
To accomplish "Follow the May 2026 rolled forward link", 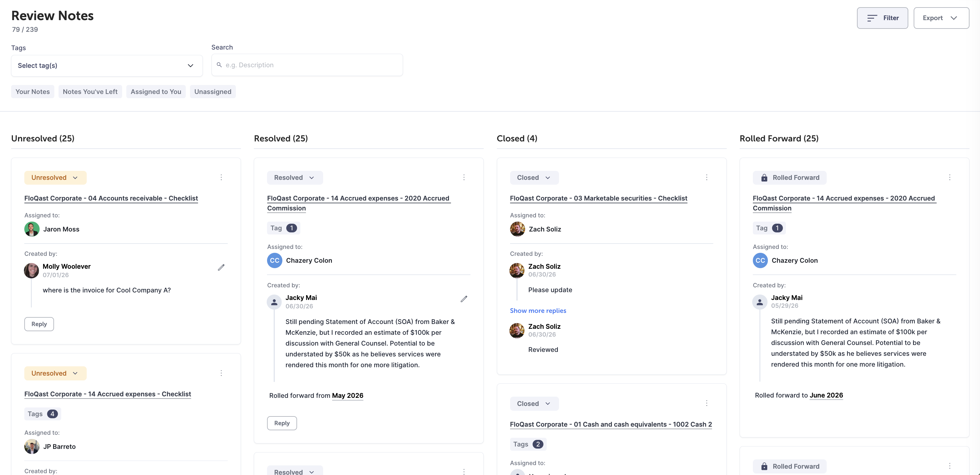I will click(x=347, y=395).
